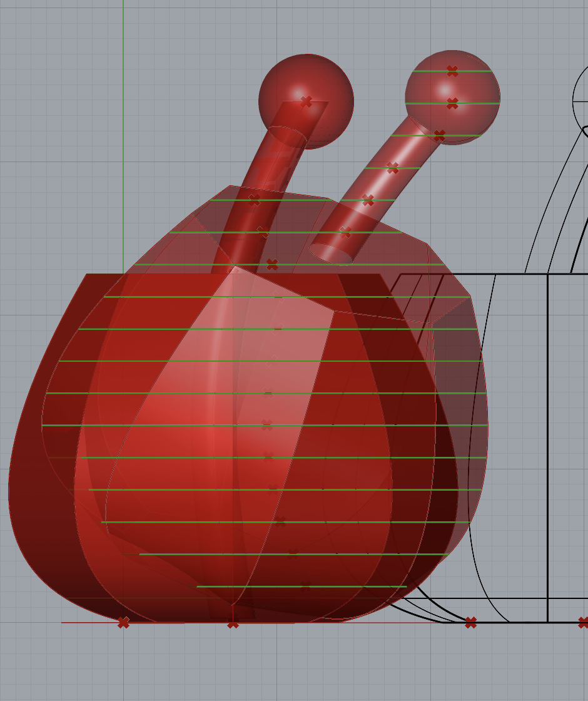The width and height of the screenshot is (588, 701).
Task: Click the point marker centered in left sphere
Action: click(x=306, y=101)
